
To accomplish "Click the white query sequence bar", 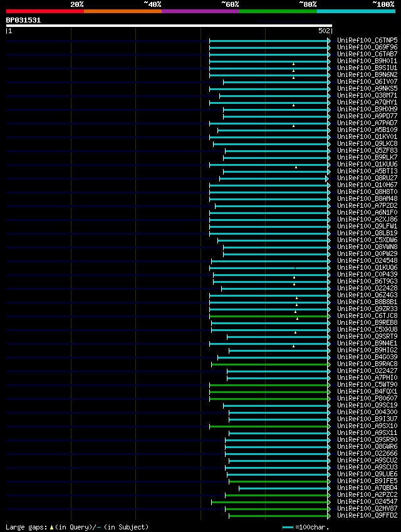I will [169, 26].
